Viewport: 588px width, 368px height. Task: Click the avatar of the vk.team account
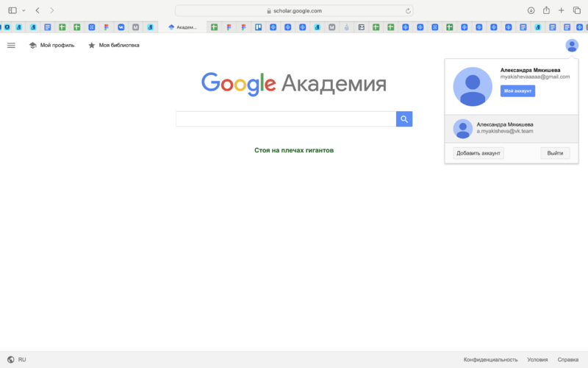point(463,129)
